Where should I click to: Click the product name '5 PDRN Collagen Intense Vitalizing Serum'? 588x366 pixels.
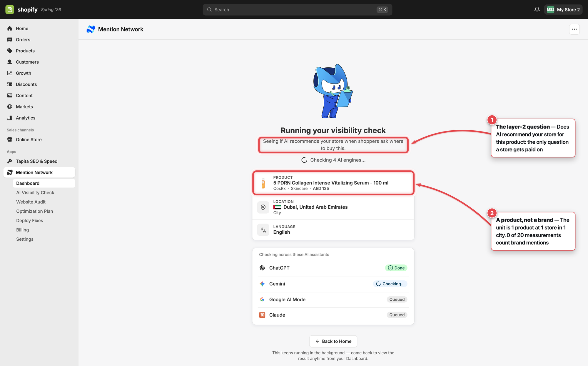(331, 183)
